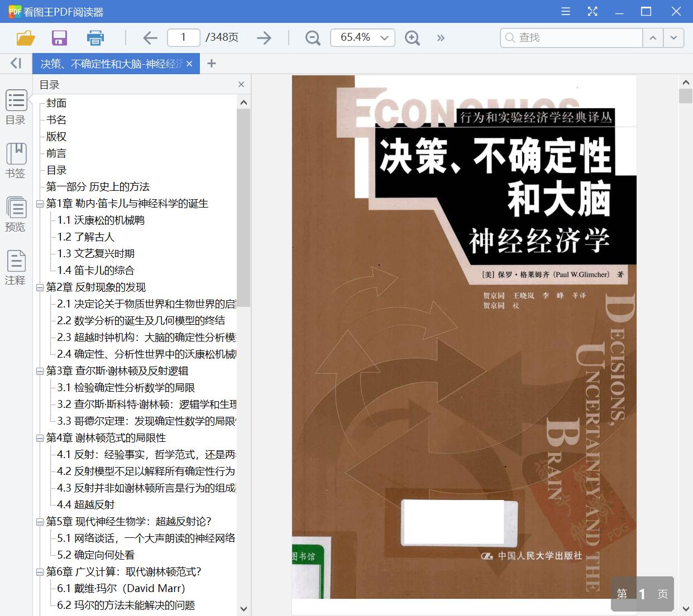Select 1.3 文艺复兴时期 entry
Image resolution: width=693 pixels, height=616 pixels.
95,254
